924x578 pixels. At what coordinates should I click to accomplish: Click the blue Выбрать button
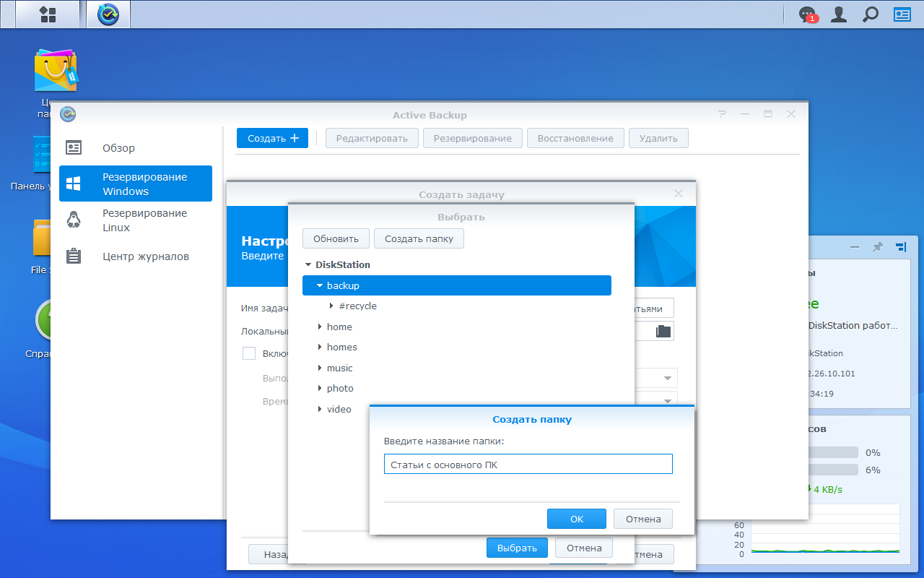pos(517,548)
